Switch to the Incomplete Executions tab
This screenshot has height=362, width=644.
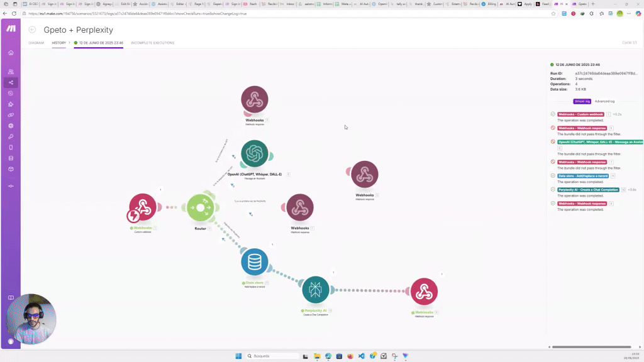[x=152, y=43]
